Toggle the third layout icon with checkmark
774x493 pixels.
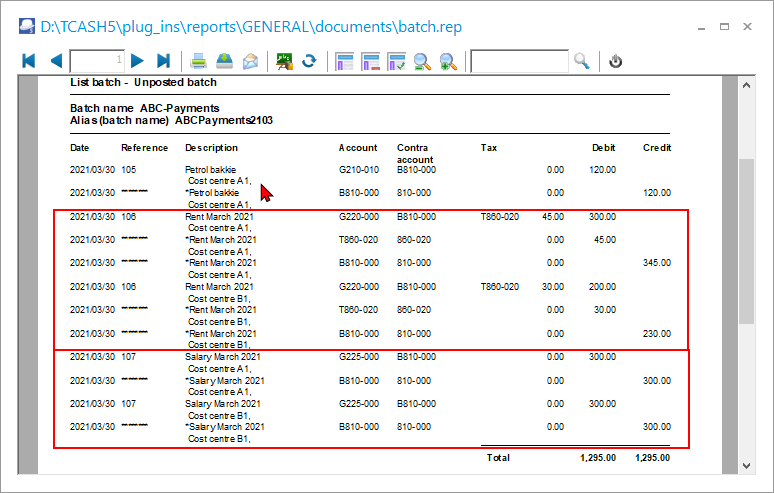tap(396, 62)
